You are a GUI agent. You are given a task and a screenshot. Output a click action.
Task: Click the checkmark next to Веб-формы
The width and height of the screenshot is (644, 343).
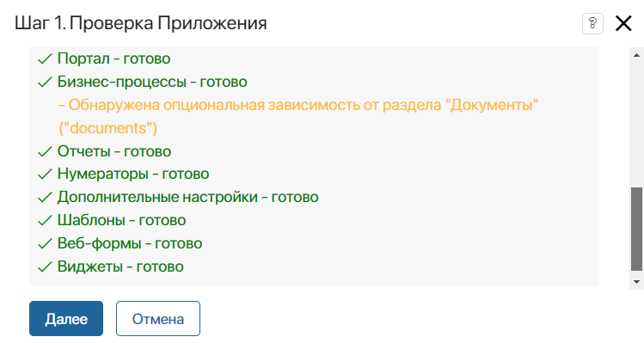(45, 244)
